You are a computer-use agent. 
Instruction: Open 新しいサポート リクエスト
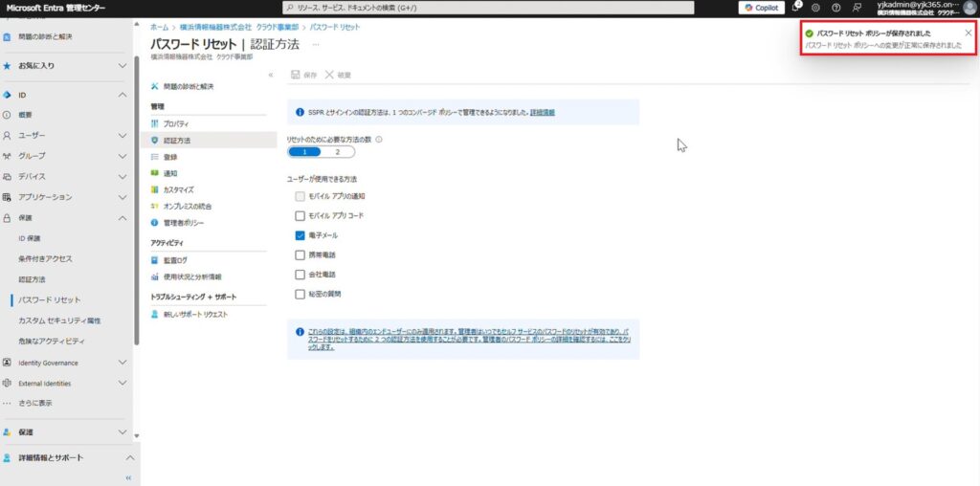point(195,315)
